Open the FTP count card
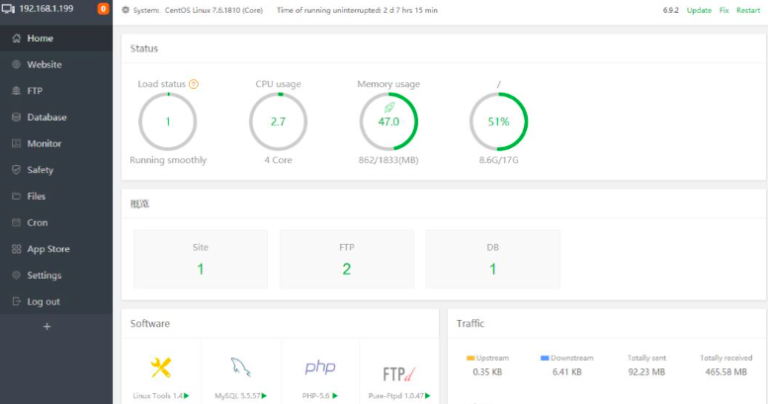768x404 pixels. coord(346,259)
